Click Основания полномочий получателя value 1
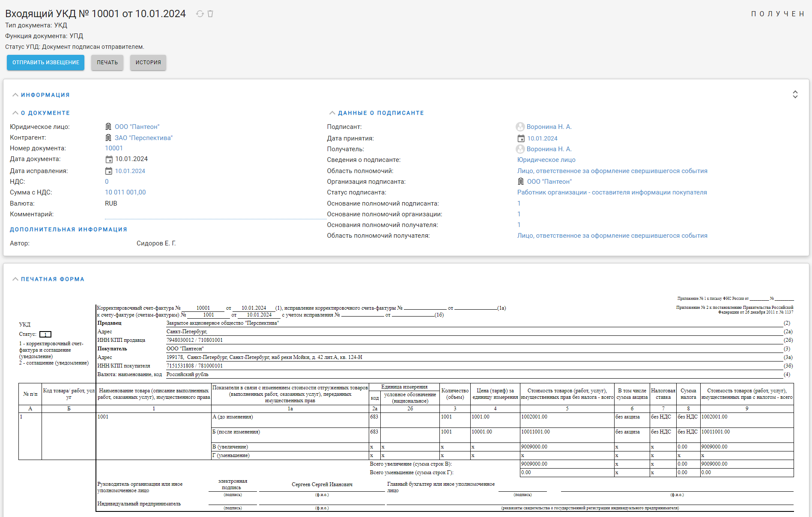This screenshot has width=812, height=517. pyautogui.click(x=519, y=225)
